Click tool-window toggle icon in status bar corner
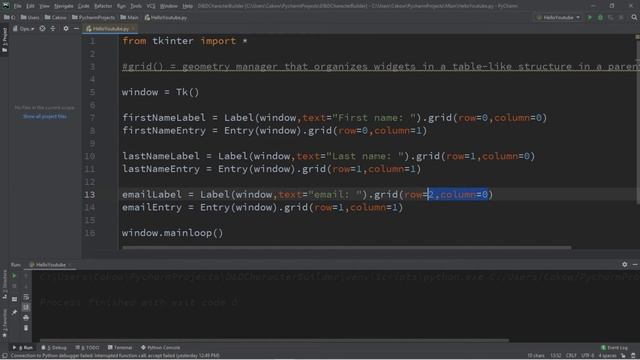The height and width of the screenshot is (360, 640). [4, 356]
